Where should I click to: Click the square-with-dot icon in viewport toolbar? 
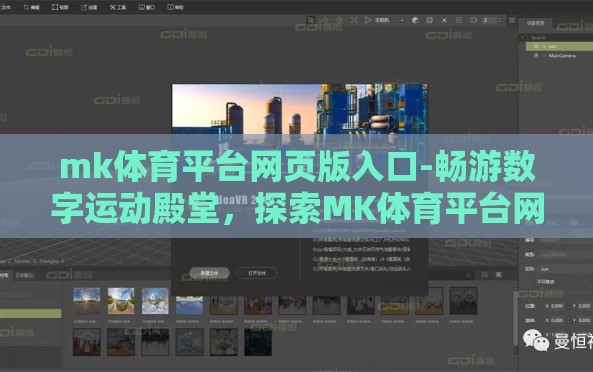tap(459, 20)
